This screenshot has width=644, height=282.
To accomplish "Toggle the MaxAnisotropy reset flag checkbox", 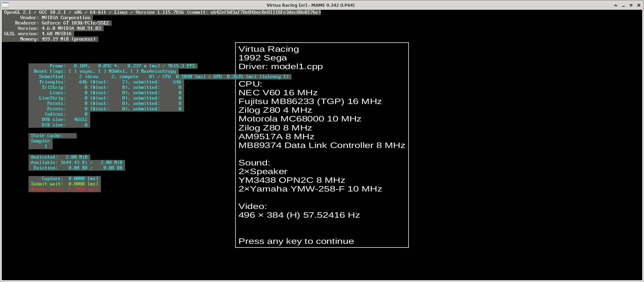I will [135, 71].
